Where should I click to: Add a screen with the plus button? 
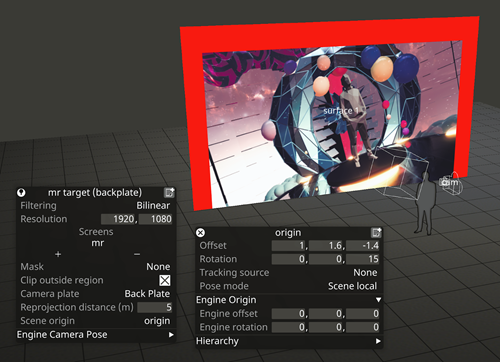58,254
